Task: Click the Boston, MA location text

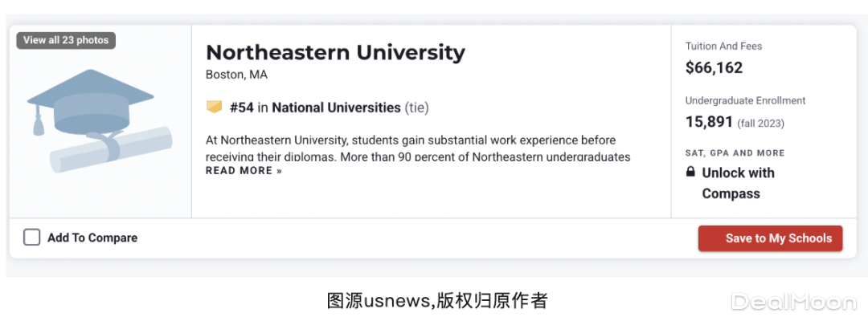Action: point(236,75)
